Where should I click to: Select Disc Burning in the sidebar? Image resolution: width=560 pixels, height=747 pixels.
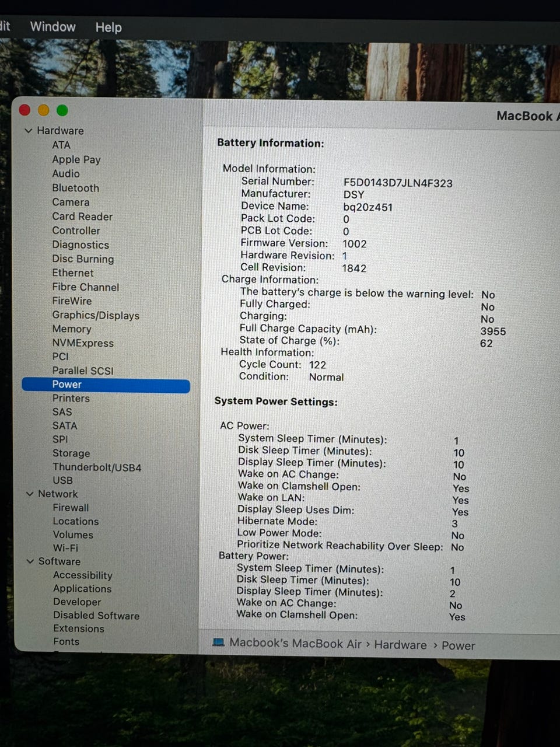pyautogui.click(x=83, y=259)
